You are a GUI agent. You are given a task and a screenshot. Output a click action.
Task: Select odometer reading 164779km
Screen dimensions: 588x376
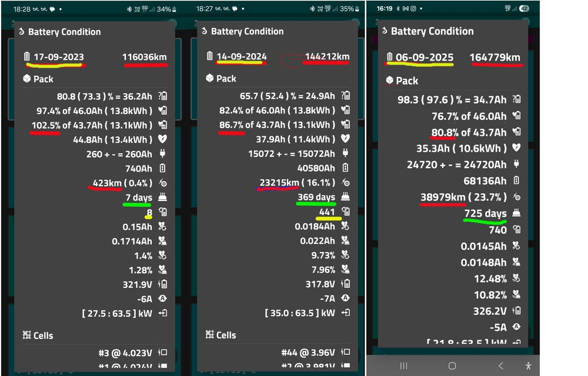point(495,58)
